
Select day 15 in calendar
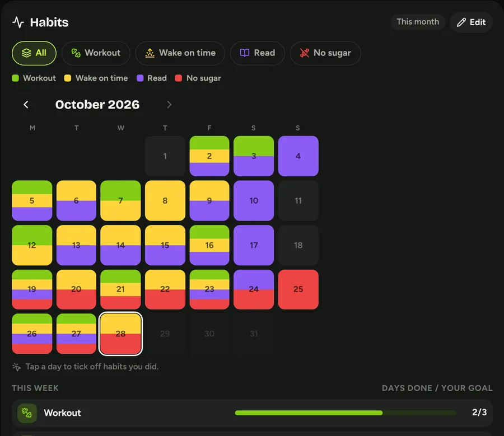165,245
